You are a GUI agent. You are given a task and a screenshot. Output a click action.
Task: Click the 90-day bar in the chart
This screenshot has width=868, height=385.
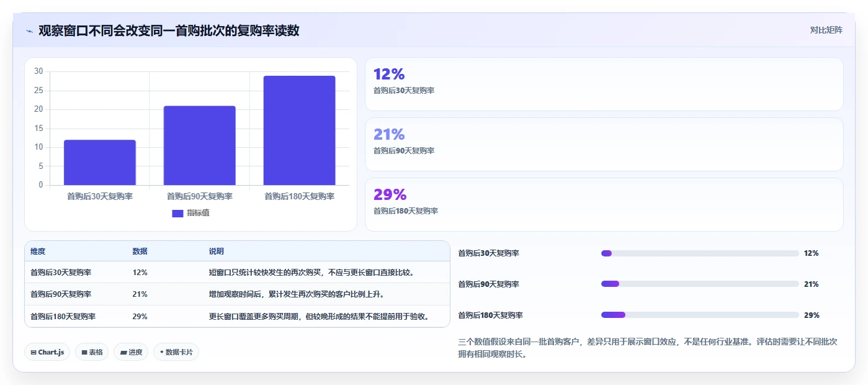(199, 145)
